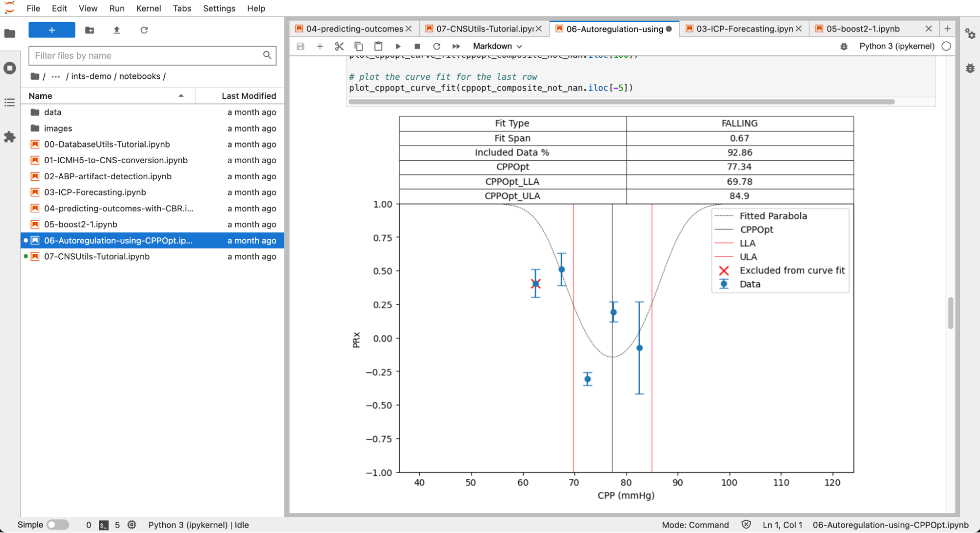The width and height of the screenshot is (980, 533).
Task: Click the blue new launcher button
Action: tap(51, 30)
